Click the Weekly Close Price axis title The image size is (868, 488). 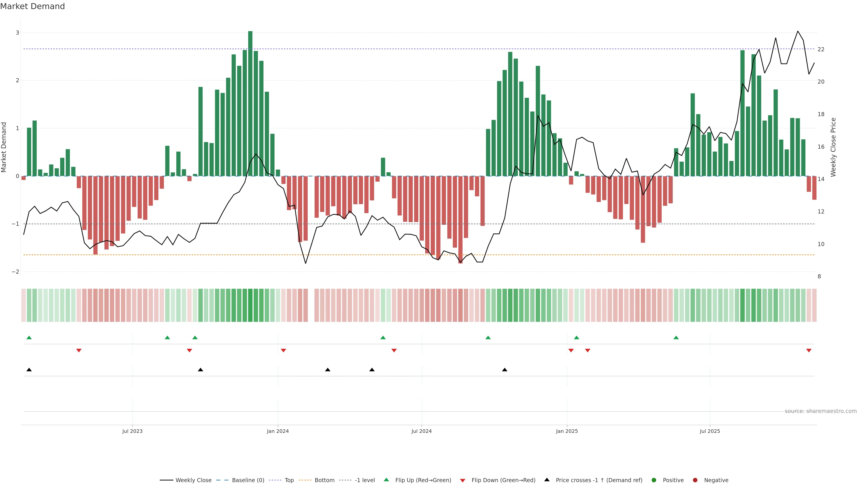coord(833,147)
